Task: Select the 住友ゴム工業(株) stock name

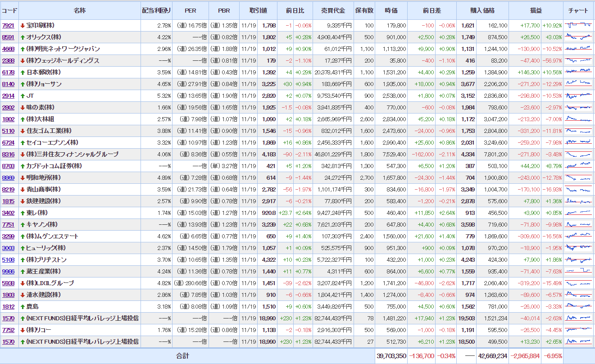Action: pos(49,131)
